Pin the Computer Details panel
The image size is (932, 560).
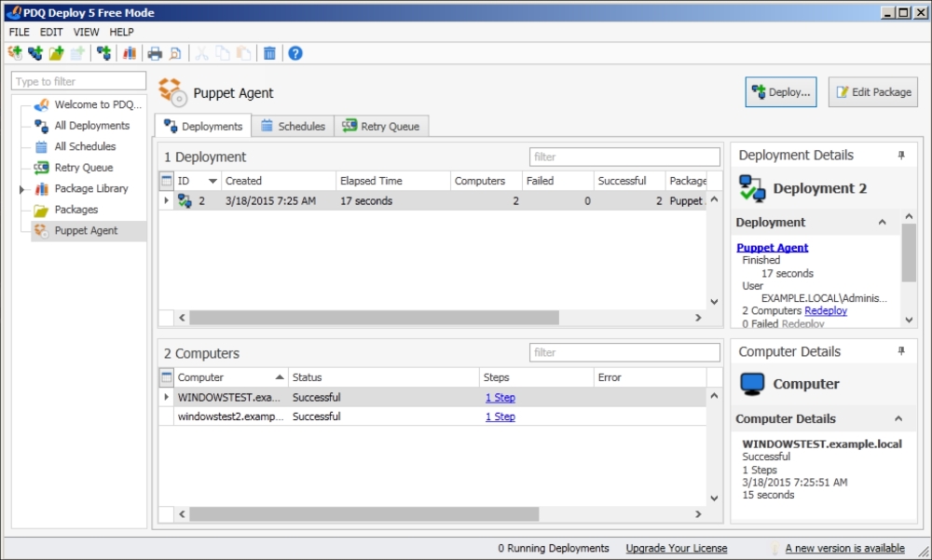click(x=901, y=351)
